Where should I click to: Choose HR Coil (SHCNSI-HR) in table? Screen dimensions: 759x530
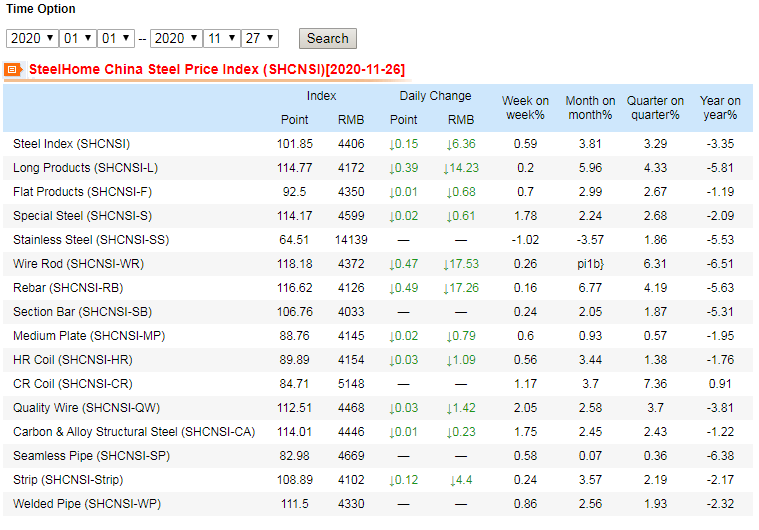coord(72,360)
